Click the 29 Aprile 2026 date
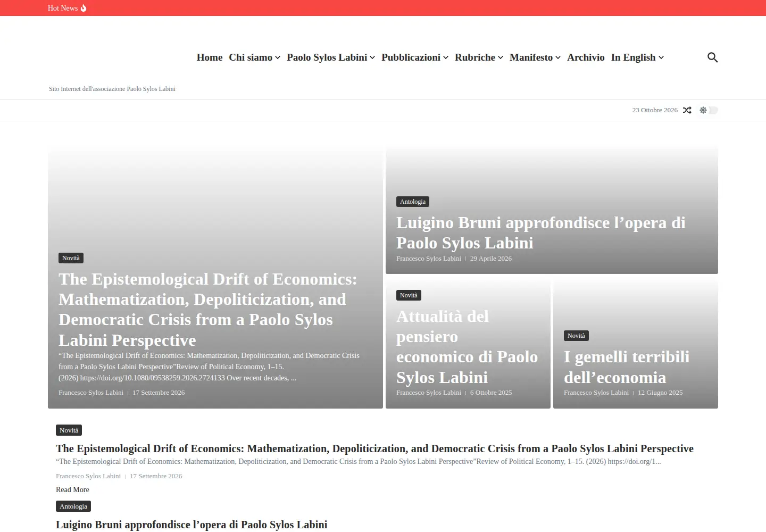Image resolution: width=766 pixels, height=532 pixels. click(491, 259)
